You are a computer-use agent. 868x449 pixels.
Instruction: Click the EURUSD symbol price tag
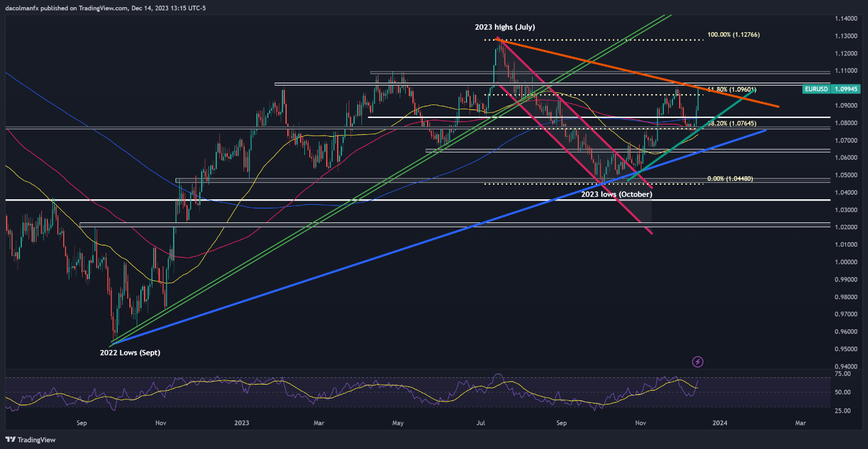point(815,89)
